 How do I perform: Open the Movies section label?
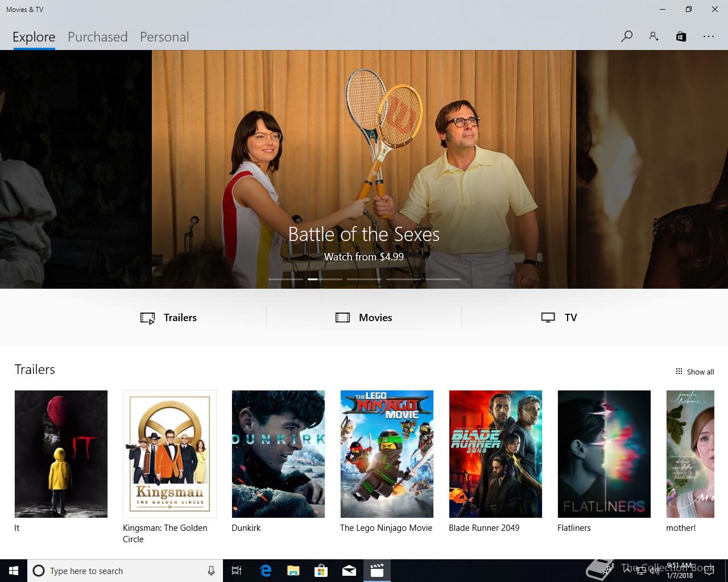375,318
